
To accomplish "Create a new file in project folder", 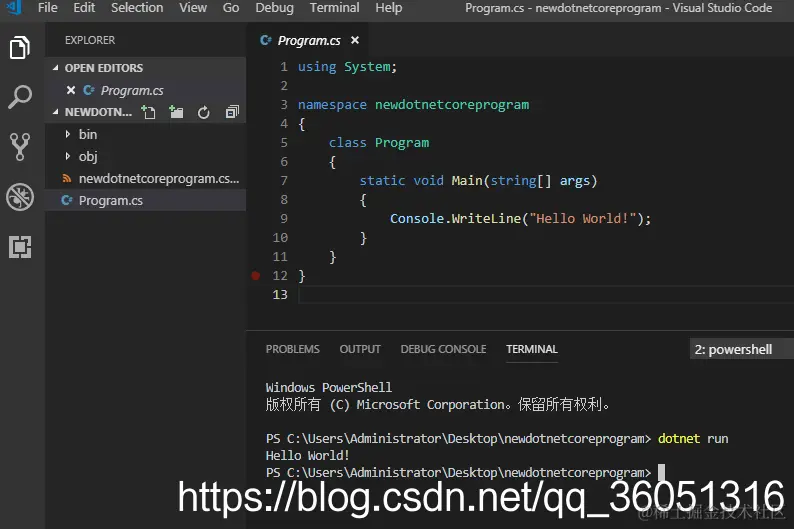I will [148, 112].
